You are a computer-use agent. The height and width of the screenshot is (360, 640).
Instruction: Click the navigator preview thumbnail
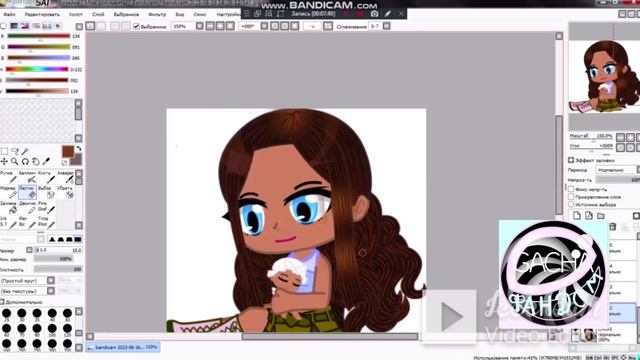click(x=605, y=76)
